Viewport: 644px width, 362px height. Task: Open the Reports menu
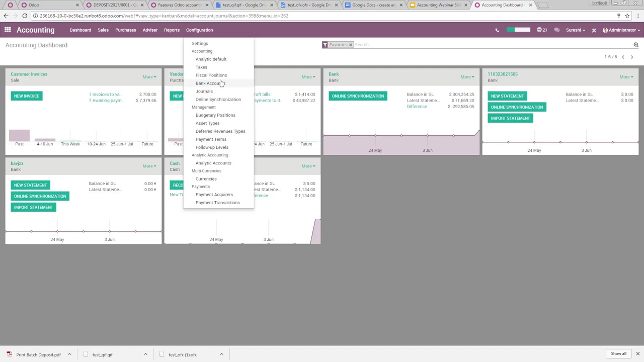point(172,30)
